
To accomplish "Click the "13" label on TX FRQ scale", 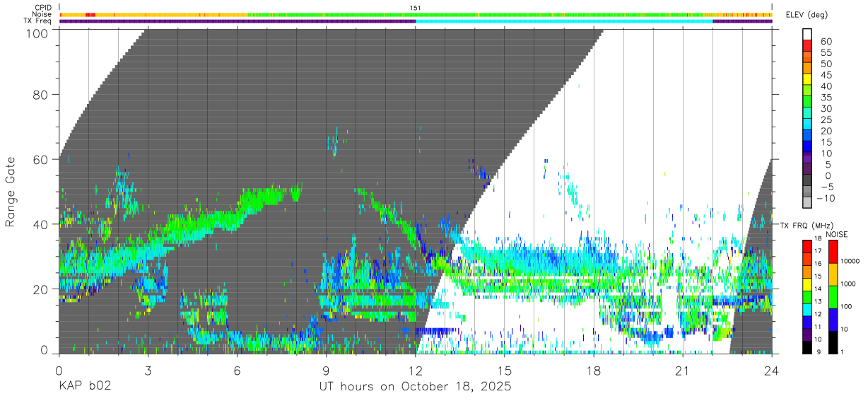I will tap(817, 301).
